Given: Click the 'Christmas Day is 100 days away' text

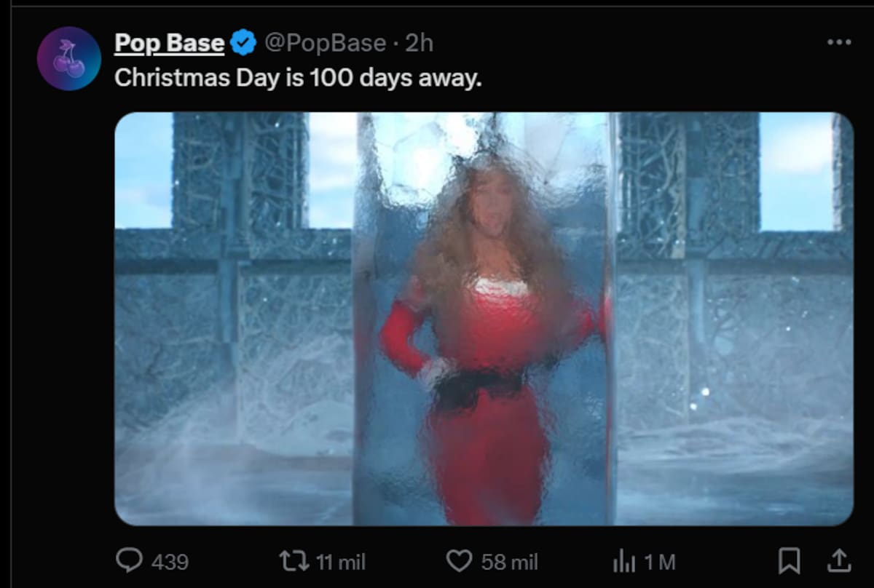Looking at the screenshot, I should click(x=298, y=78).
